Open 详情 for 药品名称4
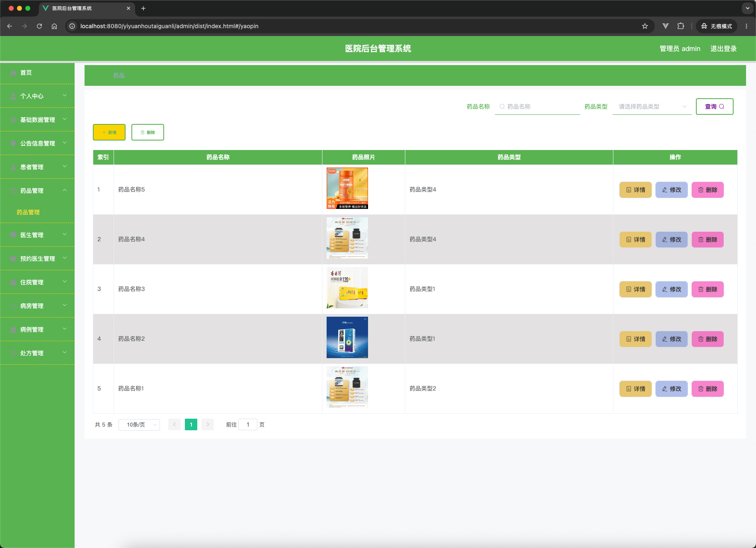The height and width of the screenshot is (548, 756). click(x=635, y=240)
